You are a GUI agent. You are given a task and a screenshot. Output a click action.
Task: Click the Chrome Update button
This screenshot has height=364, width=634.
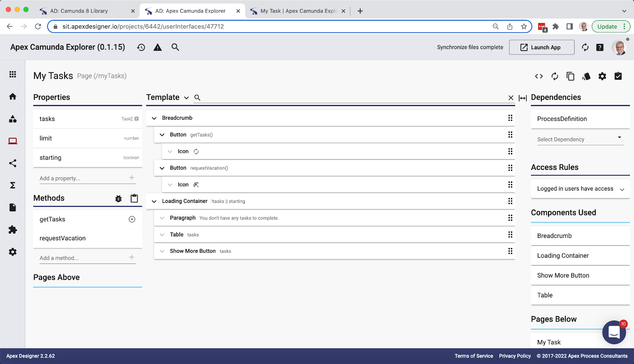(611, 27)
